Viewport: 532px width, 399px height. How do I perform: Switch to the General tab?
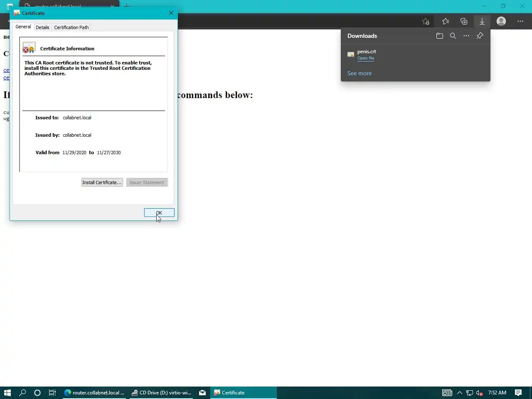(23, 27)
